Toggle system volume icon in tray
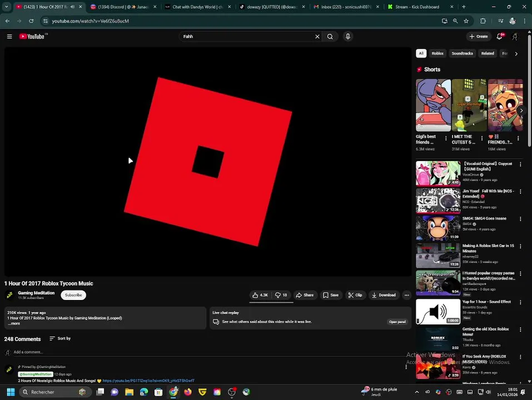The image size is (532, 400). pyautogui.click(x=488, y=392)
